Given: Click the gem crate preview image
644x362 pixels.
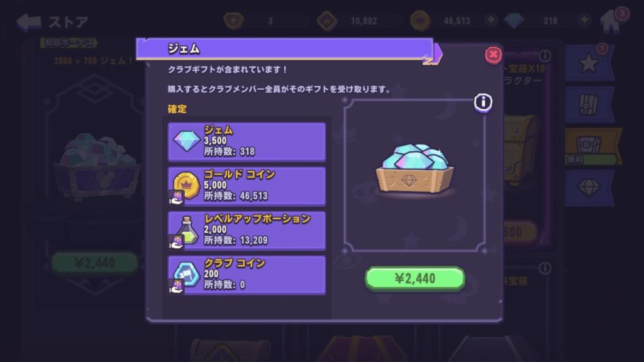Looking at the screenshot, I should [415, 168].
